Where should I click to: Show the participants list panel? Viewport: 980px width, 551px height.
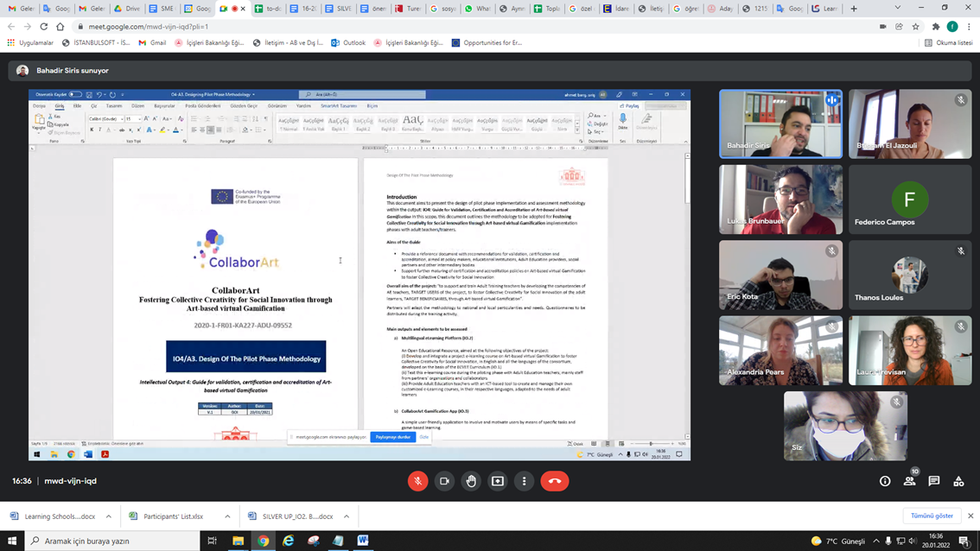pyautogui.click(x=909, y=481)
